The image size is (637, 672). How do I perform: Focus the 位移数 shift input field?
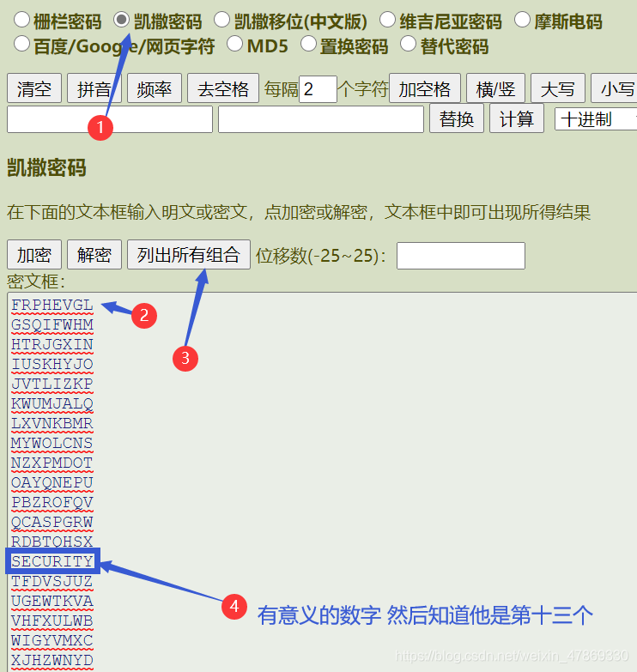[461, 256]
